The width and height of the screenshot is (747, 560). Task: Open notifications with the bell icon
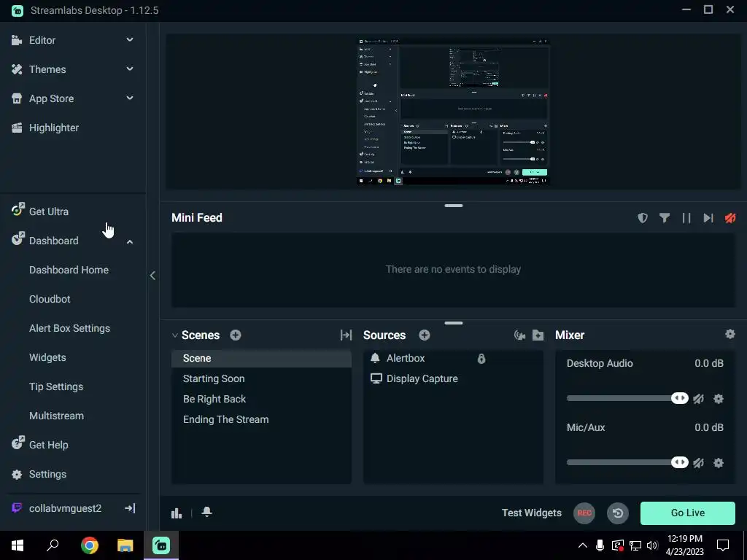[x=206, y=512]
